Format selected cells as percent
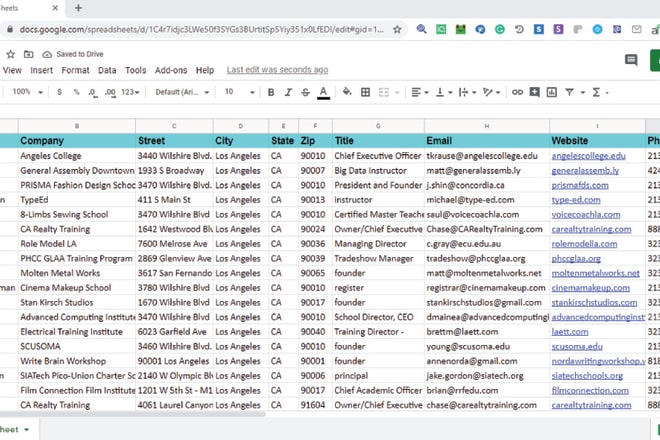This screenshot has height=440, width=660. [x=76, y=92]
